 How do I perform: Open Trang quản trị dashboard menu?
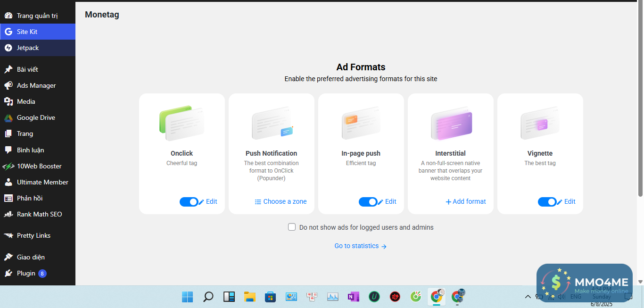pyautogui.click(x=38, y=16)
